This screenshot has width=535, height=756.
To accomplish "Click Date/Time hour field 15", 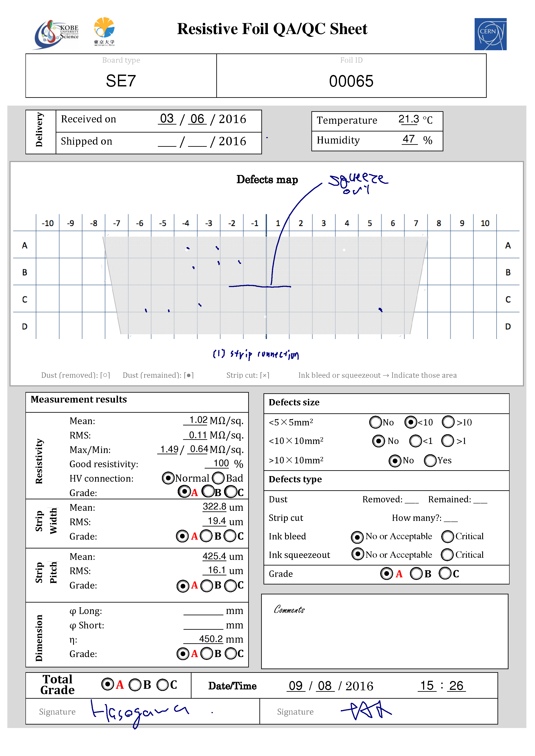I will click(x=427, y=686).
